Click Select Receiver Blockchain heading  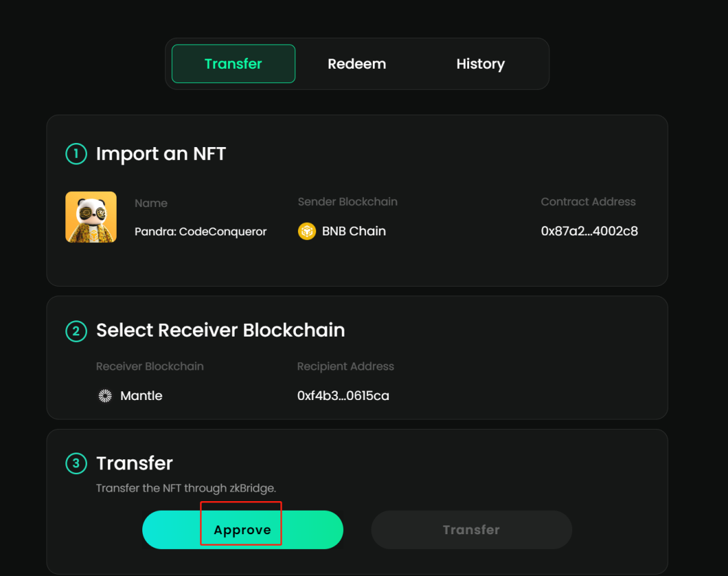click(220, 330)
